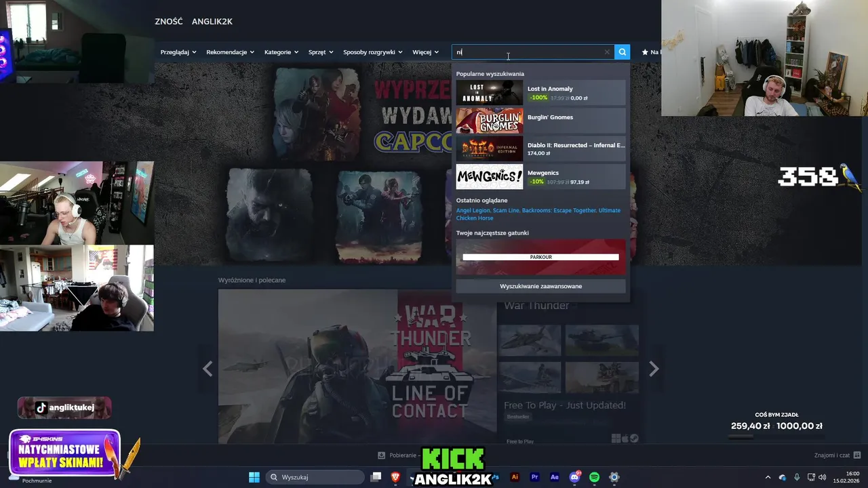868x488 pixels.
Task: Click the Windows Start button
Action: (254, 477)
